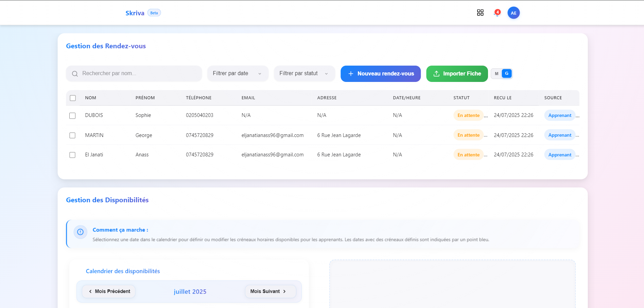Focus the Rechercher par nom field
This screenshot has width=644, height=308.
(134, 73)
